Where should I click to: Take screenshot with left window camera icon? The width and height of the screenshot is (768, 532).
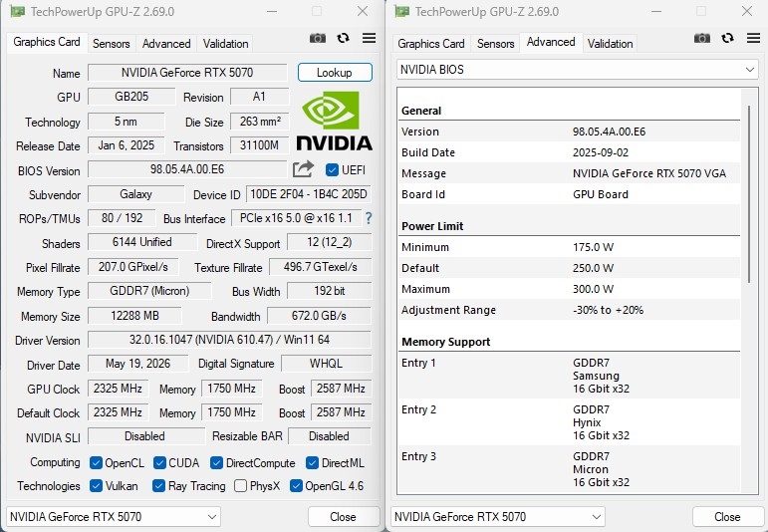(x=318, y=38)
